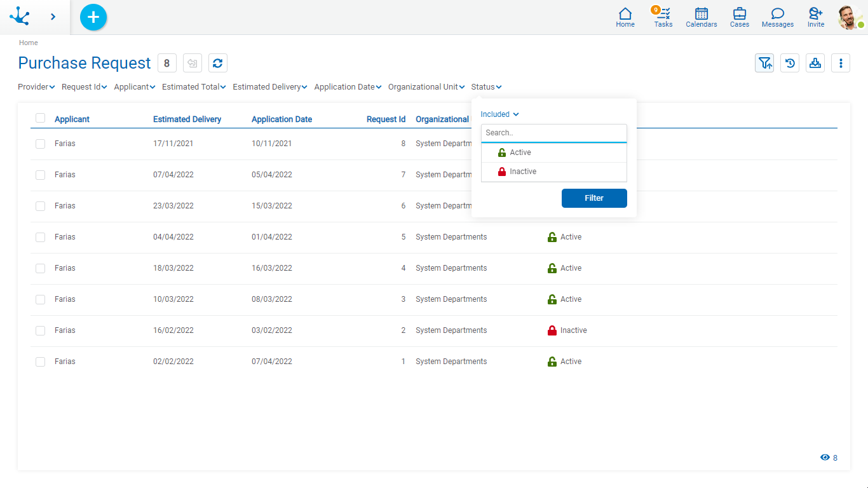
Task: Expand the Included dropdown in filter popup
Action: pyautogui.click(x=499, y=114)
